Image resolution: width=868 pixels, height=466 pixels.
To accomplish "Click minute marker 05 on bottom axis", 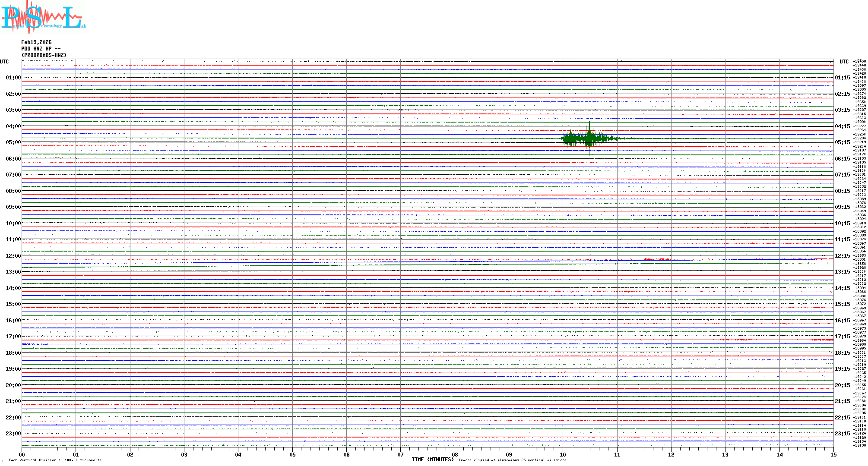I will pos(292,454).
